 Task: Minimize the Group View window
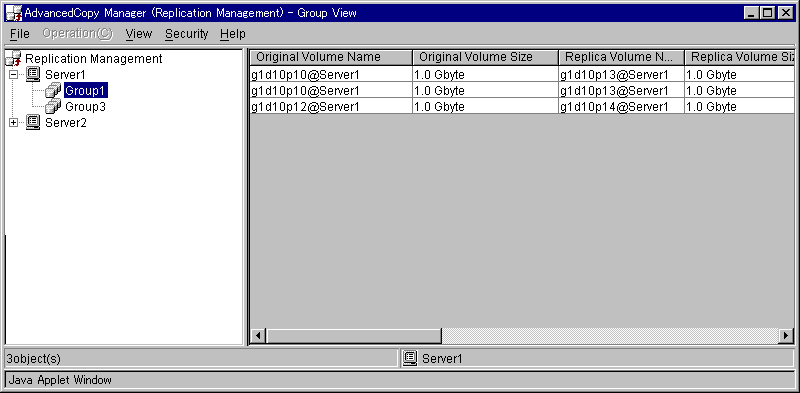pos(751,13)
